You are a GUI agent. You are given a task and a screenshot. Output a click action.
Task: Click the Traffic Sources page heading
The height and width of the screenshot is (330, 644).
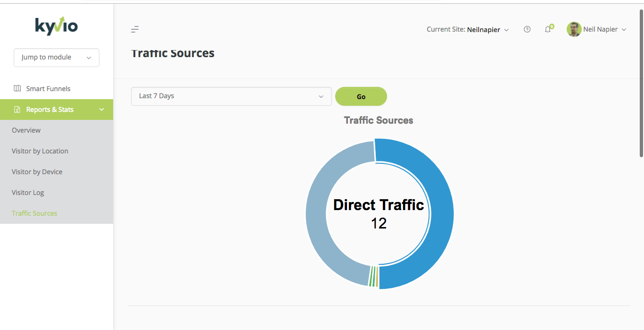click(x=173, y=53)
